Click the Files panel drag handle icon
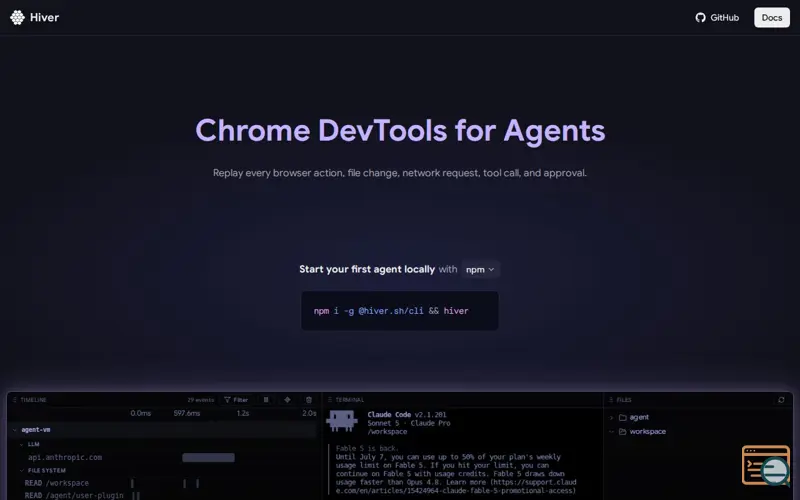This screenshot has height=500, width=800. 611,400
